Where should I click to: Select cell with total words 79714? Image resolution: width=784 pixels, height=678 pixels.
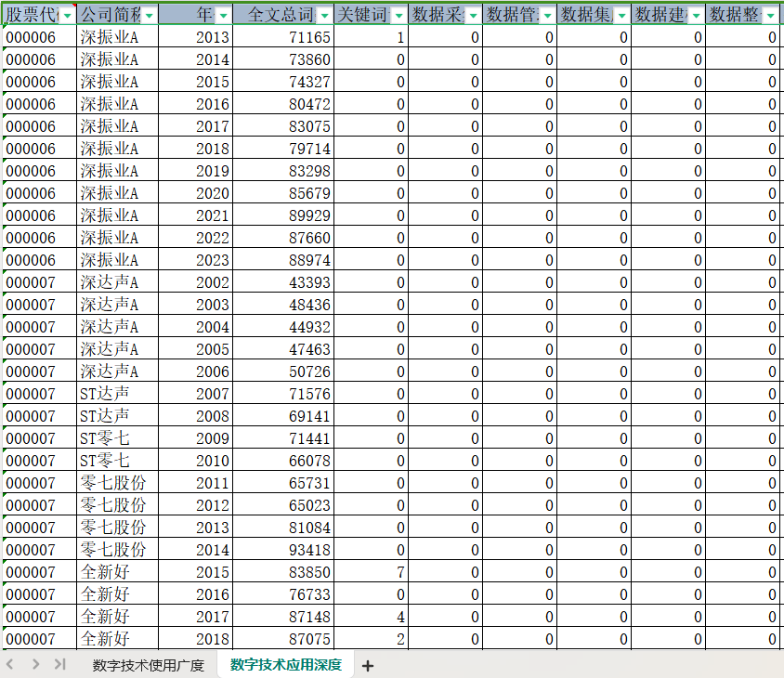click(283, 148)
